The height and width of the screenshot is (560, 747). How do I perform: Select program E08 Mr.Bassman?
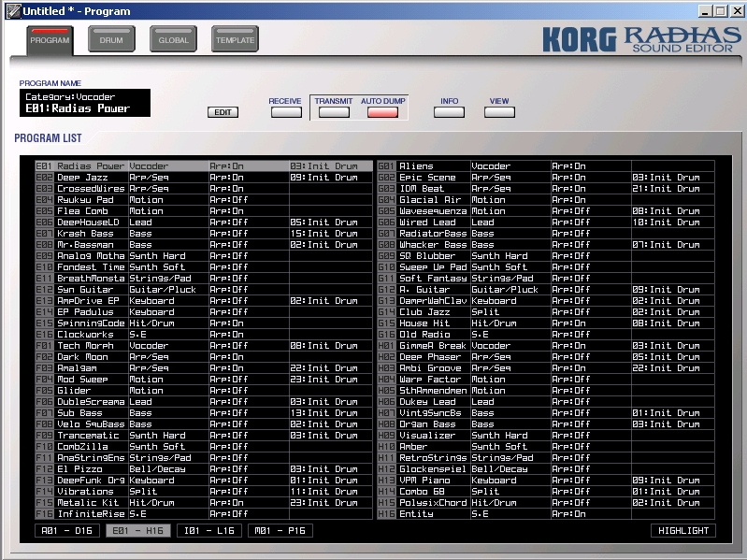pyautogui.click(x=204, y=245)
